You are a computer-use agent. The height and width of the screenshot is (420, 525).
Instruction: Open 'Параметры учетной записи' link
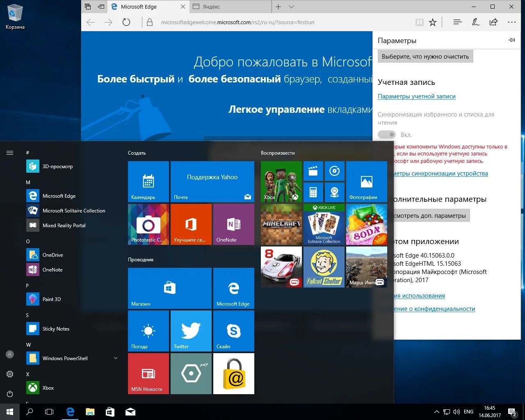(417, 96)
